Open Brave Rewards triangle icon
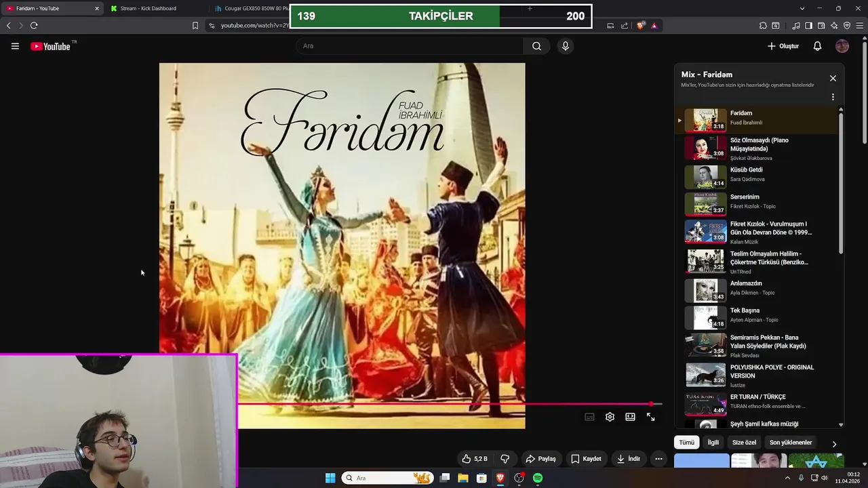 (654, 26)
